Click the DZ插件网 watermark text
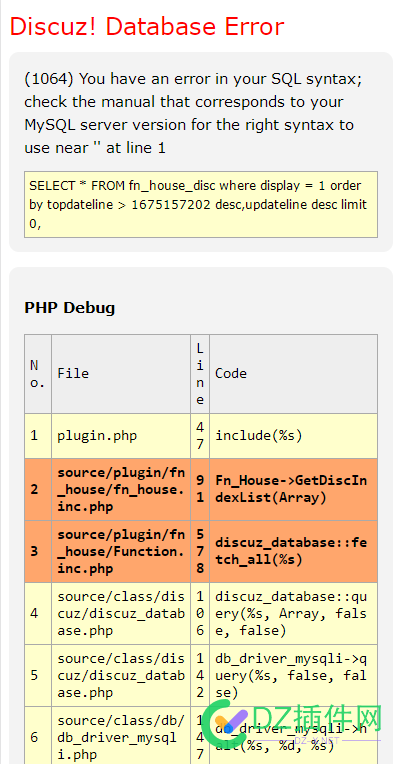The height and width of the screenshot is (764, 401). [317, 718]
